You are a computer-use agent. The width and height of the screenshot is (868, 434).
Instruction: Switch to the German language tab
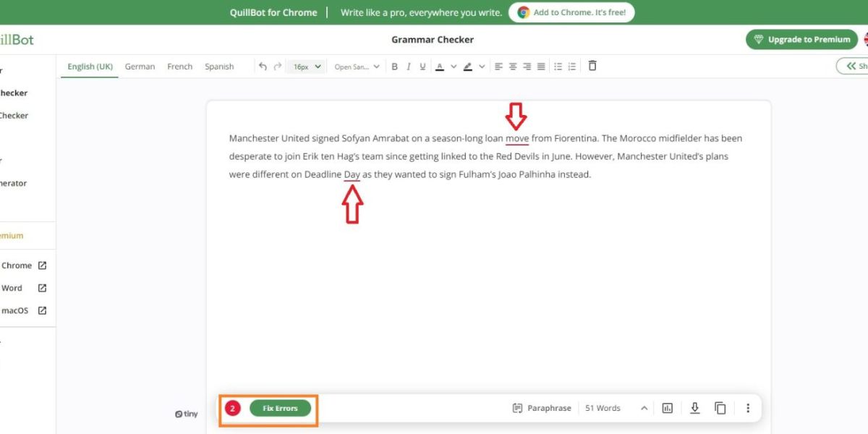click(x=140, y=67)
